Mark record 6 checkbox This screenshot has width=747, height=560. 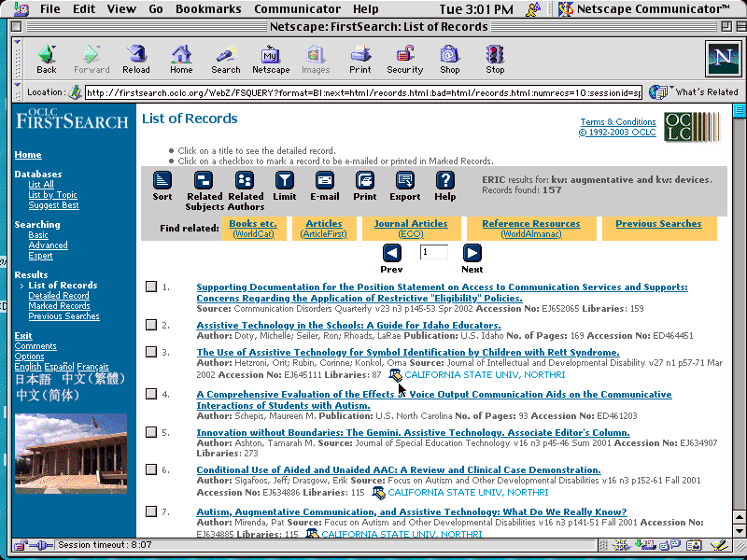point(151,469)
